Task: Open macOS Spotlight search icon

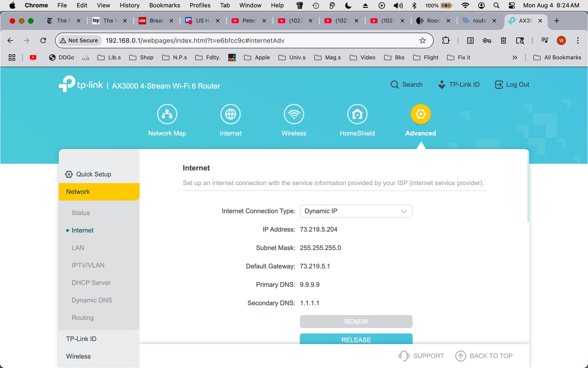Action: 496,5
